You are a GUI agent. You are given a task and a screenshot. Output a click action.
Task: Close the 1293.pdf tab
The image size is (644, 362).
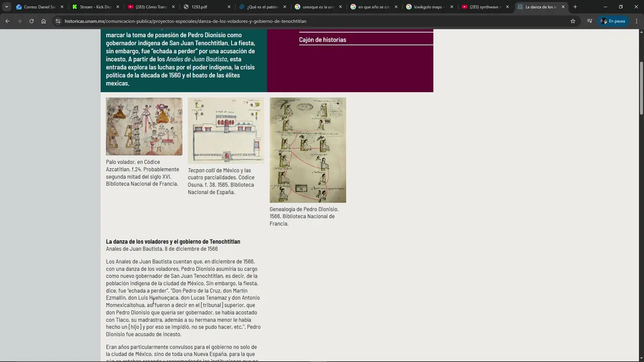coord(229,7)
